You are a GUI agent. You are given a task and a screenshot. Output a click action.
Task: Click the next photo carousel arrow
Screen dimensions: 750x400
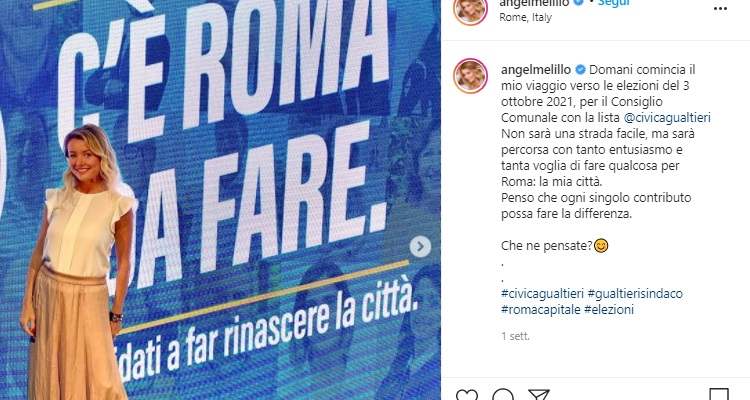coord(420,247)
